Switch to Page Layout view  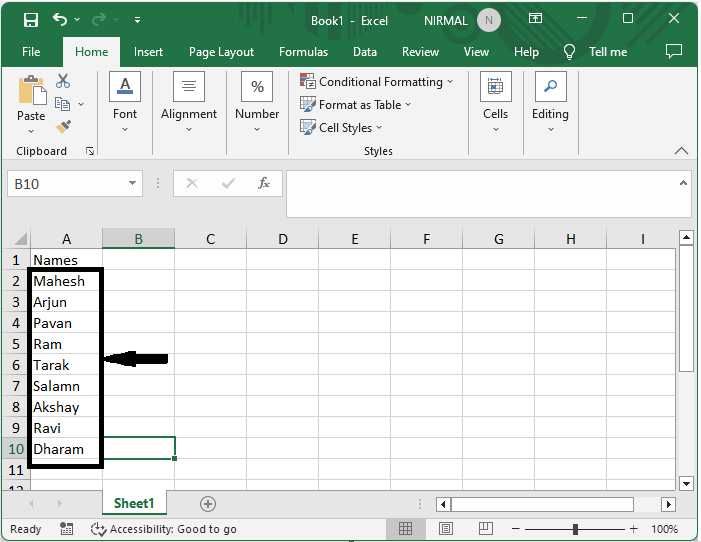[446, 529]
